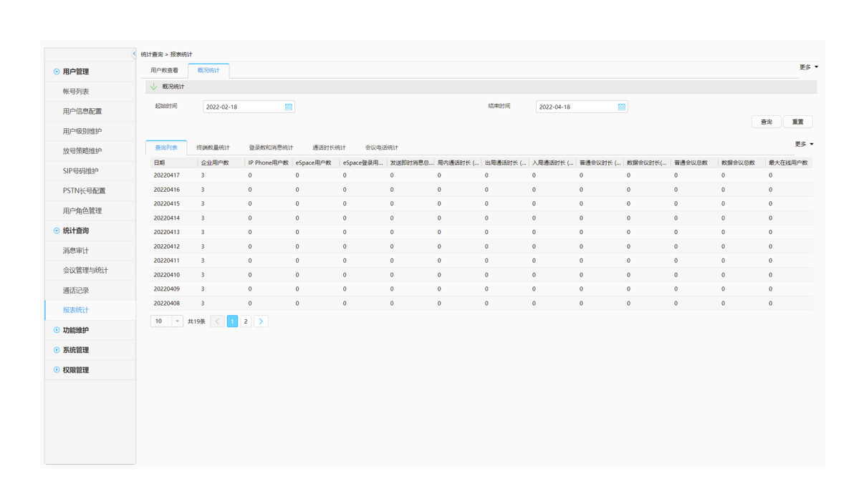The image size is (864, 504).
Task: Collapse the left sidebar with arrow icon
Action: click(134, 54)
